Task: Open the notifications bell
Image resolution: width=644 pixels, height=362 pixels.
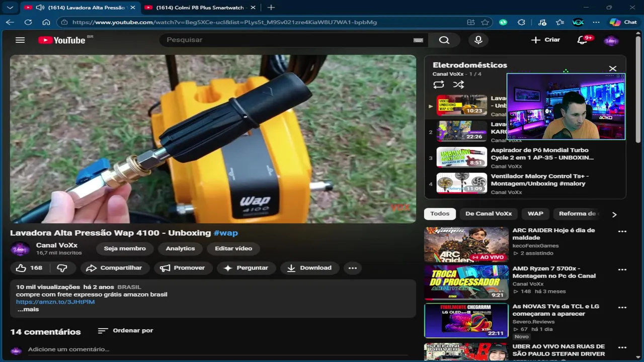Action: tap(583, 40)
